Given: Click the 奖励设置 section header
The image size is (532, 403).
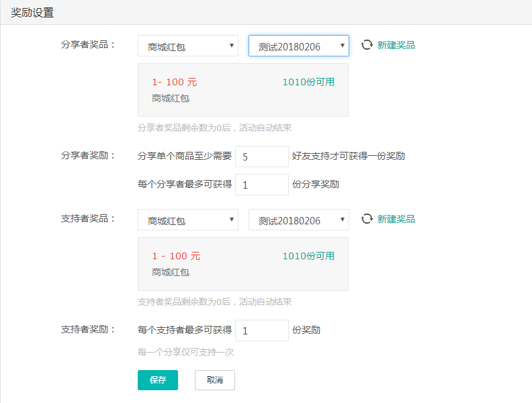Looking at the screenshot, I should 33,13.
